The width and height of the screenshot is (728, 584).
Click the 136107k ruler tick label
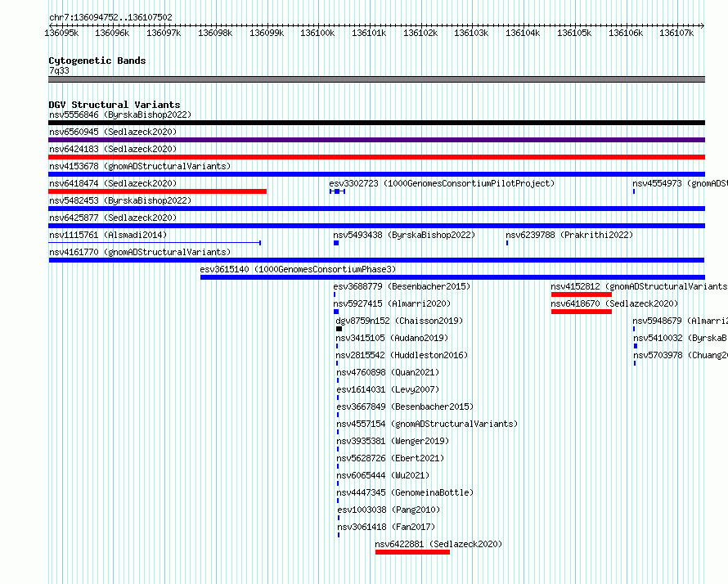676,33
